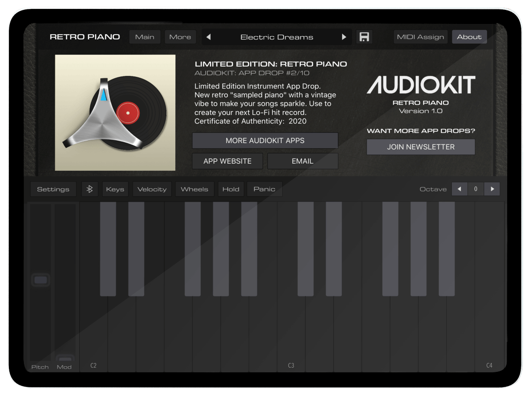
Task: Advance to the next preset with the right arrow
Action: click(344, 37)
